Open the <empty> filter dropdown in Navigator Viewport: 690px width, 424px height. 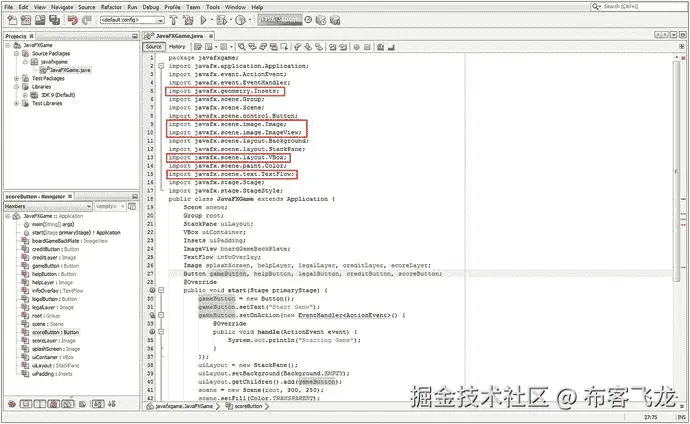click(x=110, y=206)
